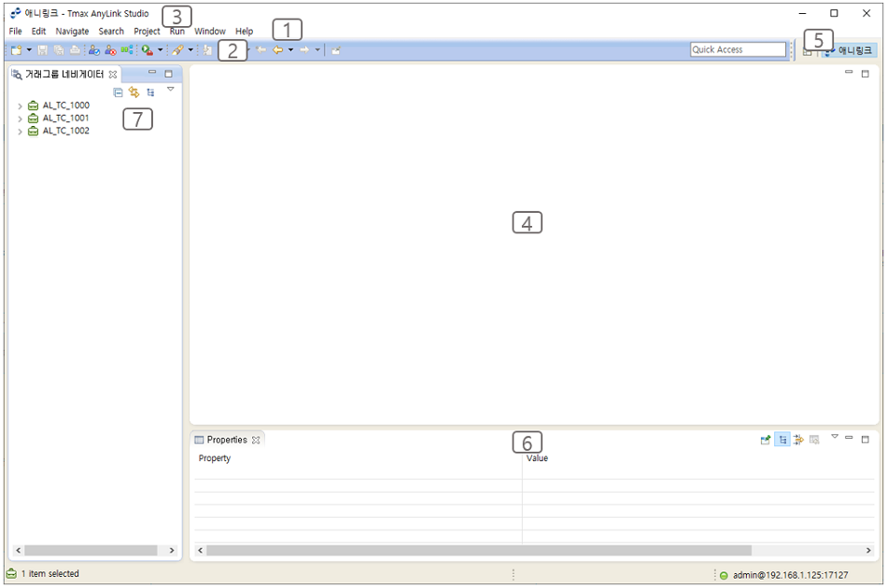887x588 pixels.
Task: Click the Link with Editor navigator icon
Action: click(134, 92)
